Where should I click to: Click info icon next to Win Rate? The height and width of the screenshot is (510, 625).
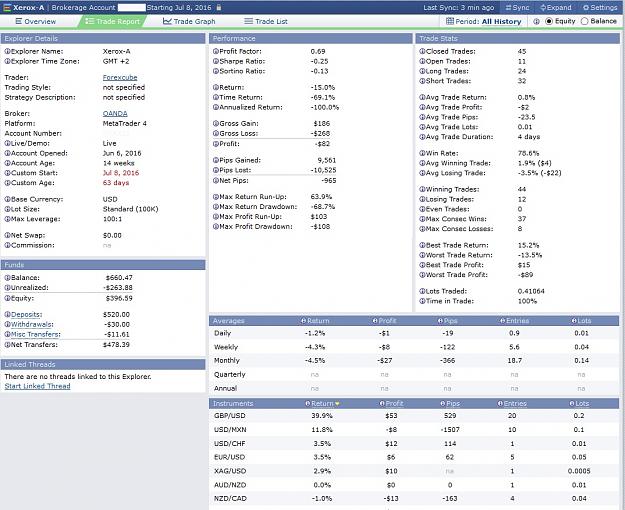[422, 153]
